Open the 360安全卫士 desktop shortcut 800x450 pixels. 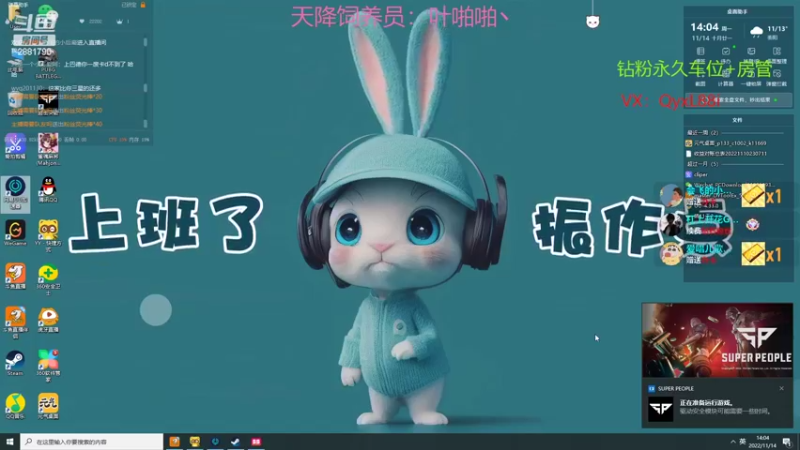click(48, 280)
